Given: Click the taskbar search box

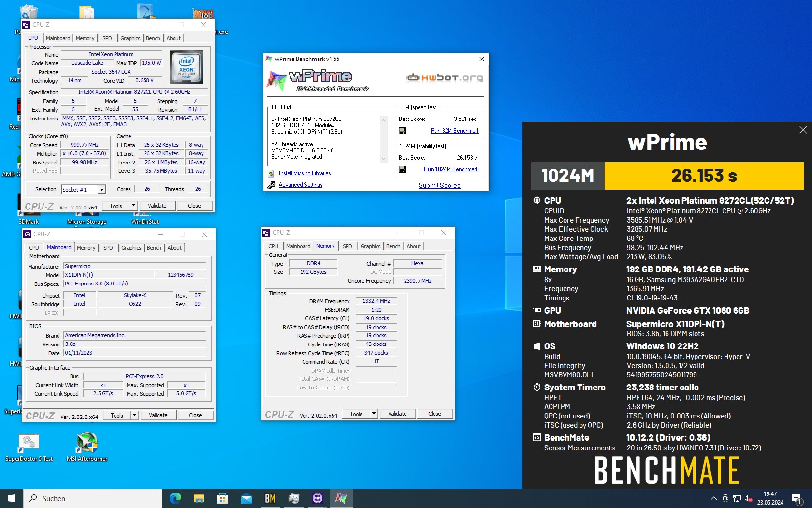Looking at the screenshot, I should (93, 498).
